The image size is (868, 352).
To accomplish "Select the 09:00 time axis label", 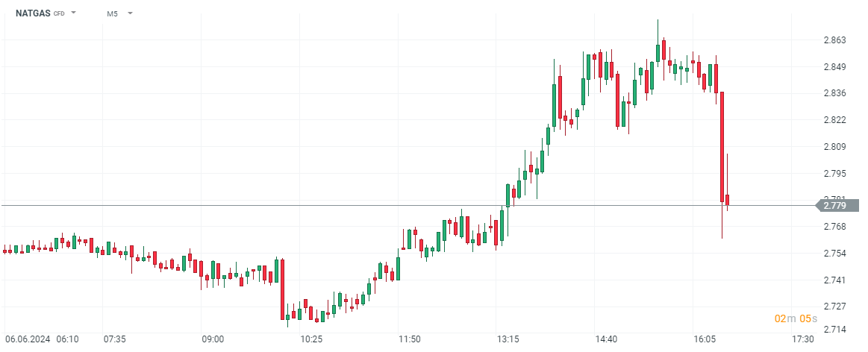I will coord(213,339).
